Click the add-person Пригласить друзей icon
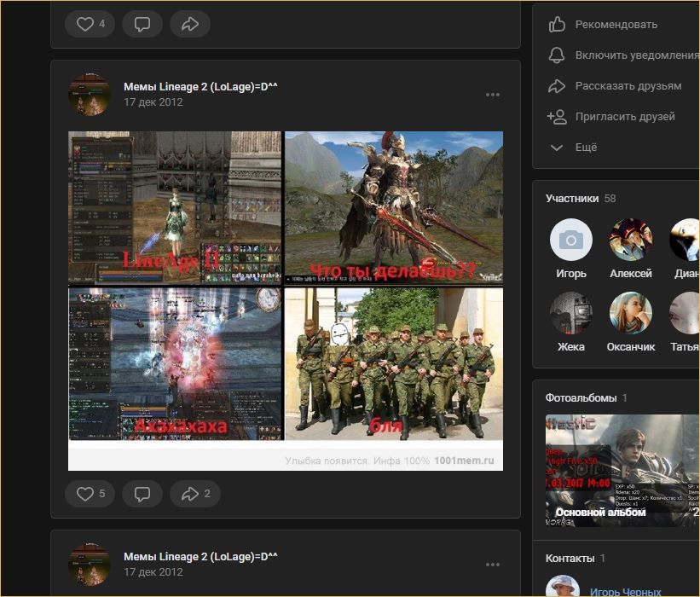The height and width of the screenshot is (597, 700). (x=557, y=117)
